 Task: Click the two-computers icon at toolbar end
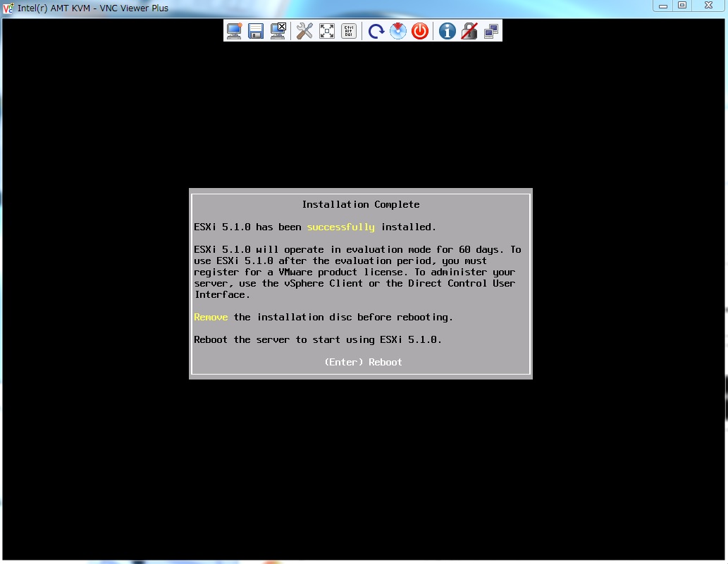(491, 31)
